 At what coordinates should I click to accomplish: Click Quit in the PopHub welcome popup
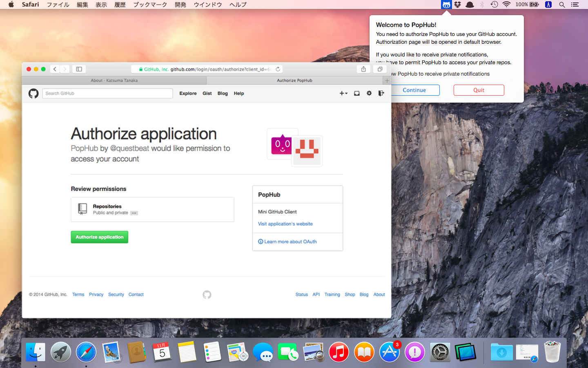click(479, 90)
